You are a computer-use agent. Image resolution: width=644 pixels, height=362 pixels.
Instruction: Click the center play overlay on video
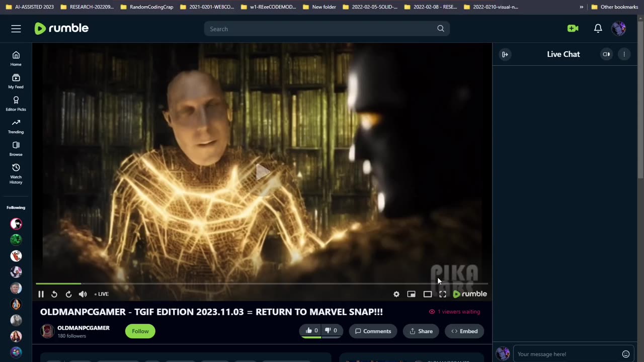[x=262, y=172]
